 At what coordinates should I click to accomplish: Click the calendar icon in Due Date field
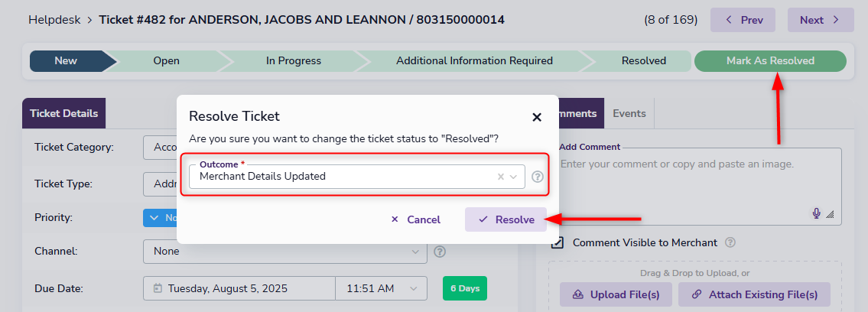(158, 288)
